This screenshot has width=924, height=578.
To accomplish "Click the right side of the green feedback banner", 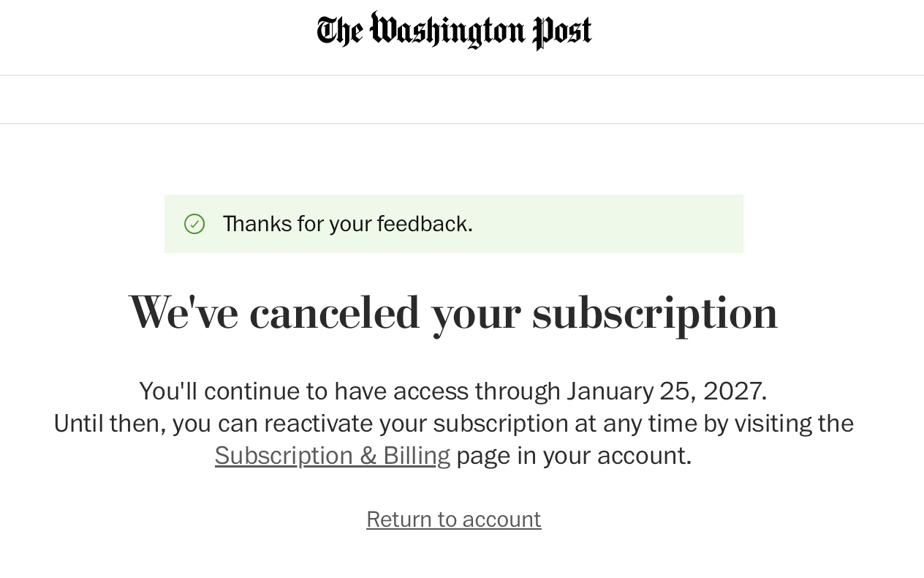I will click(x=658, y=224).
